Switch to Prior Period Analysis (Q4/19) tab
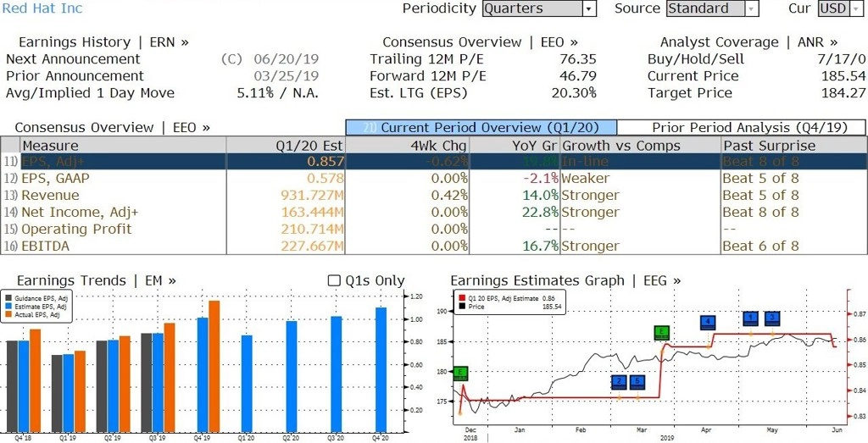868x443 pixels. click(741, 127)
